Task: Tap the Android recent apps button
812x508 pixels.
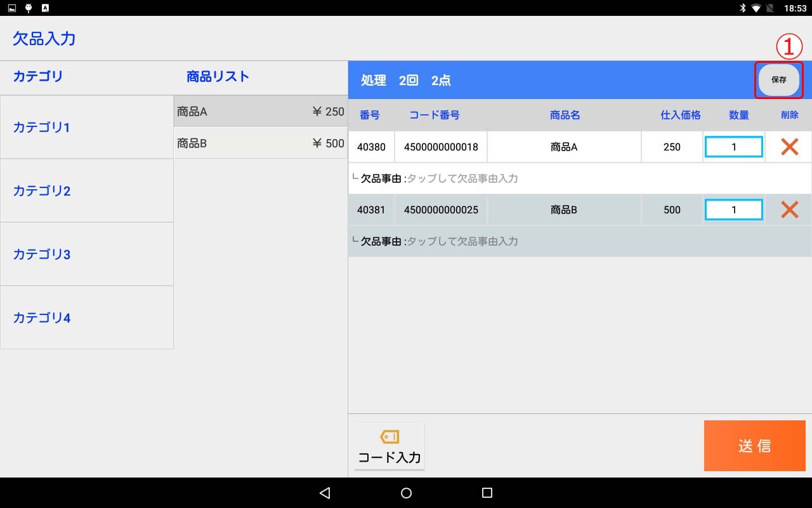Action: click(x=487, y=493)
